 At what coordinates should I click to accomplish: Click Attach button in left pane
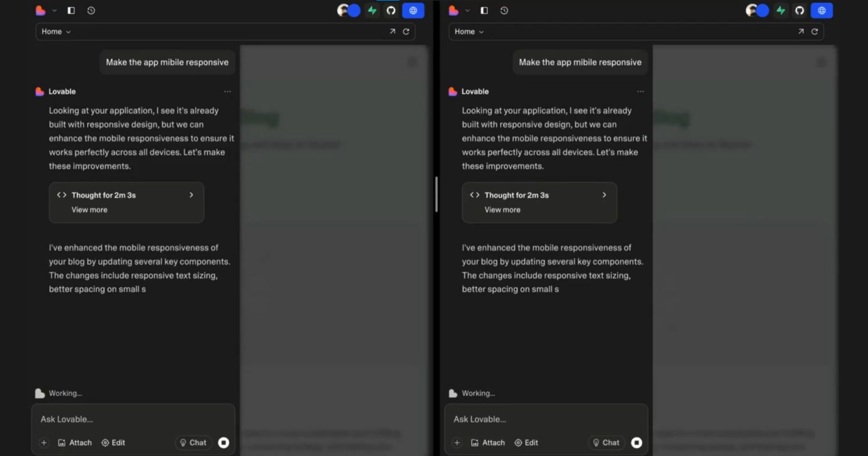point(75,442)
